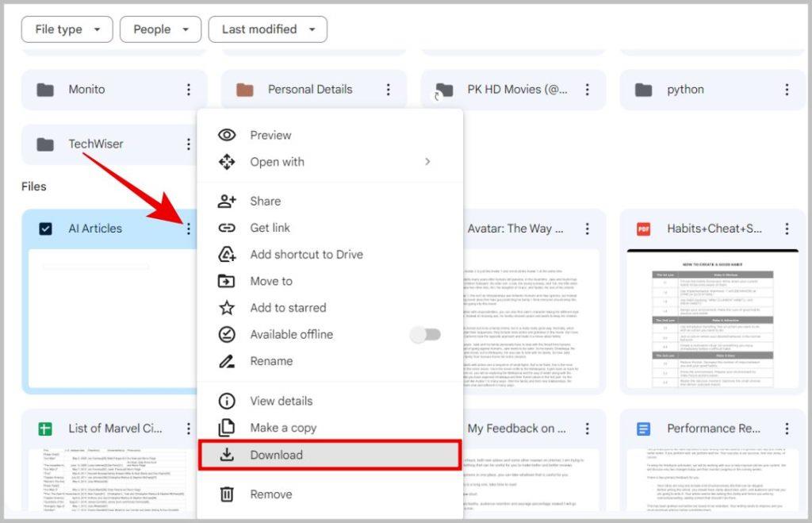Image resolution: width=812 pixels, height=523 pixels.
Task: Click the three-dot menu for AI Articles
Action: 189,229
